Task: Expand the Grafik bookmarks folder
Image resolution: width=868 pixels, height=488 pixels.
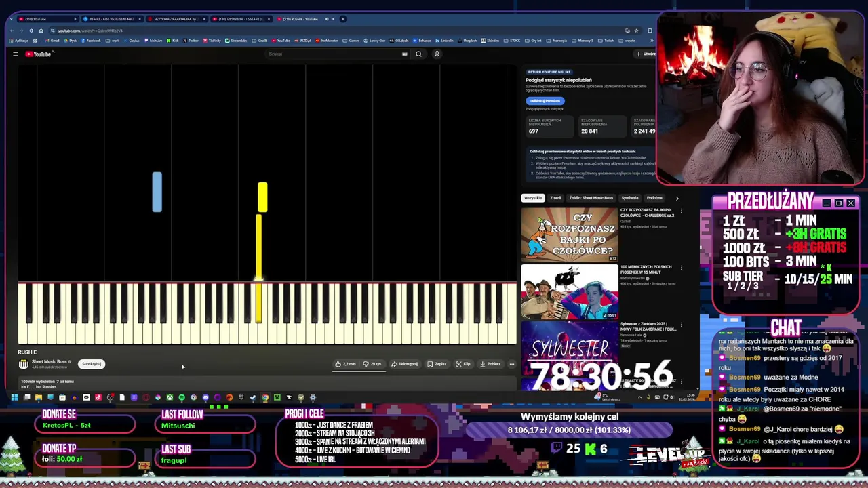Action: coord(259,40)
